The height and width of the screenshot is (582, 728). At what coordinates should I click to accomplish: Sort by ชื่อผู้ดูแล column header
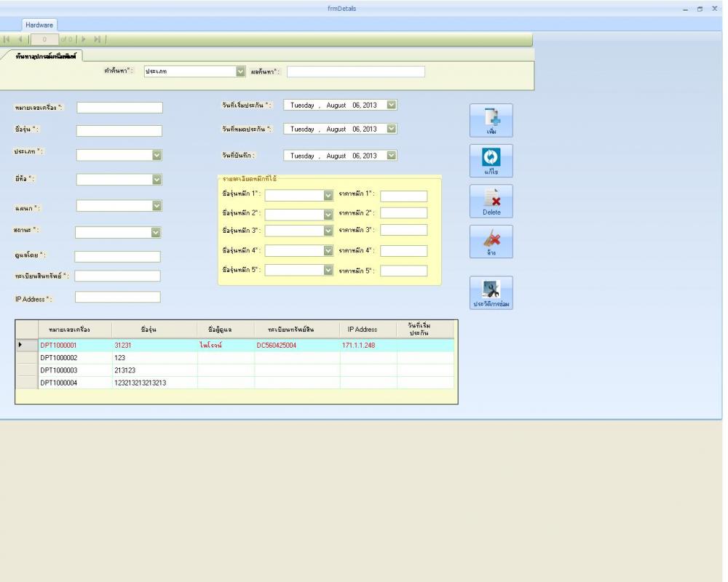click(226, 330)
